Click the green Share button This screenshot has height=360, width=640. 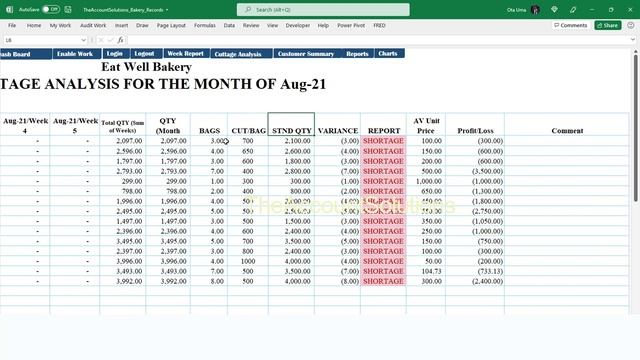point(608,25)
